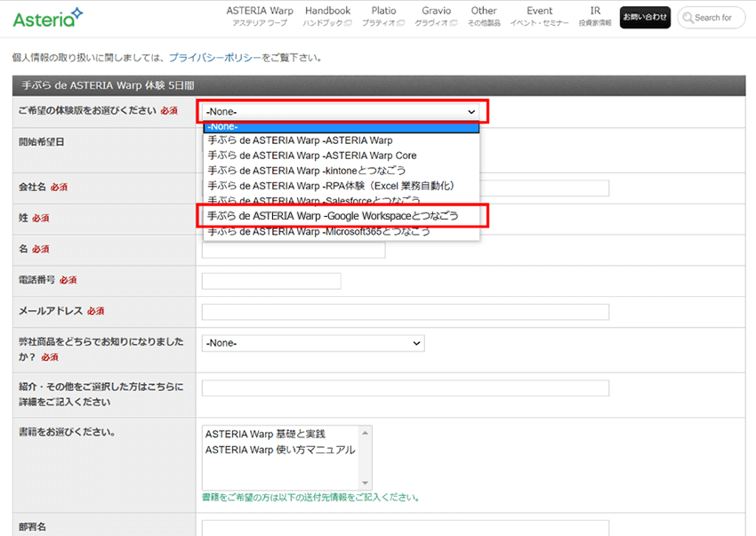Screen dimensions: 756x536
Task: Select the Google Workspaceとつなごう option
Action: coord(342,216)
